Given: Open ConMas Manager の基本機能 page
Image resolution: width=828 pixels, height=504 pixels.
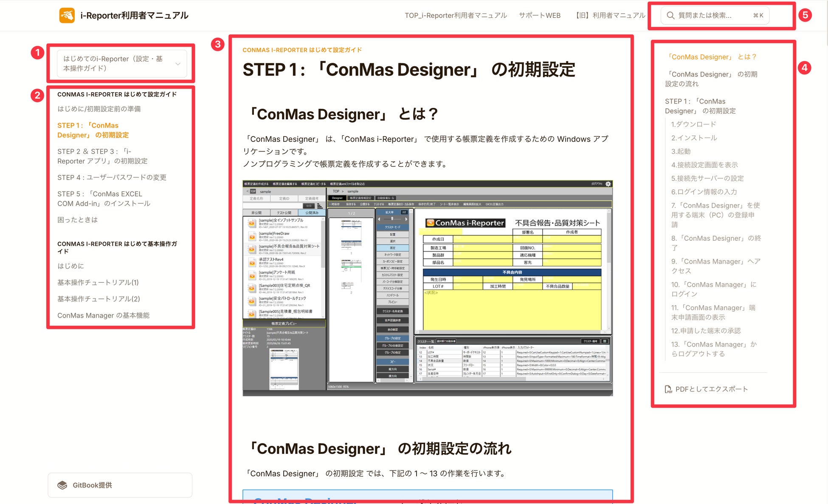Looking at the screenshot, I should pos(103,315).
